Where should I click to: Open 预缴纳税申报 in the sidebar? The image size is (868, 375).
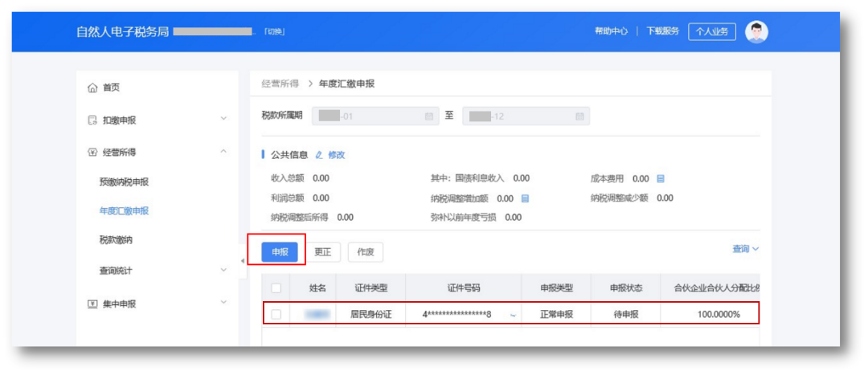tap(124, 182)
